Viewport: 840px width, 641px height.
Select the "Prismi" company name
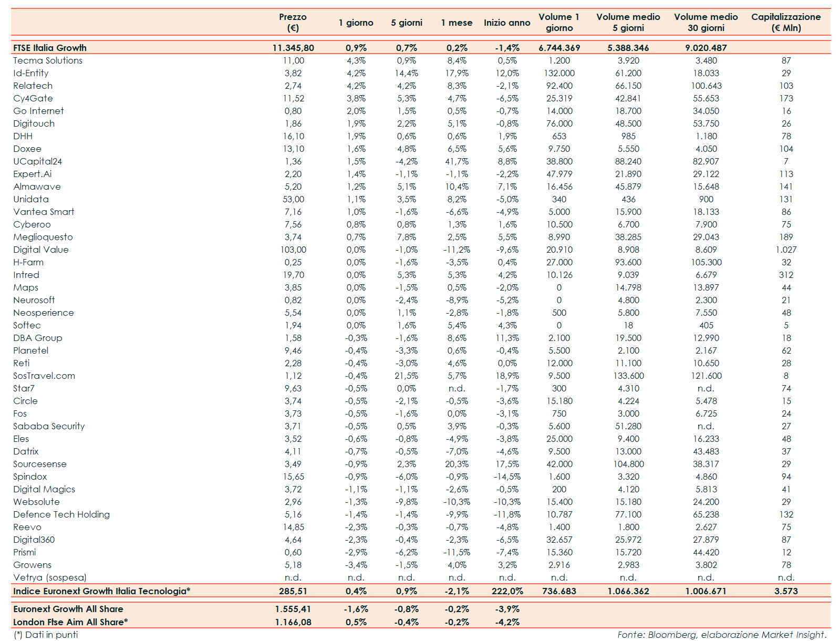(x=25, y=552)
